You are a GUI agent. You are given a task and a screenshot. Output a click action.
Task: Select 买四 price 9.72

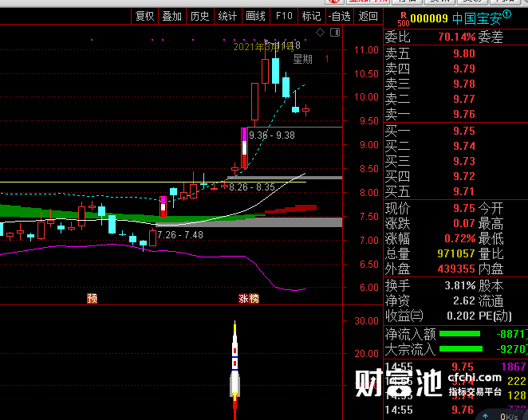pos(464,176)
